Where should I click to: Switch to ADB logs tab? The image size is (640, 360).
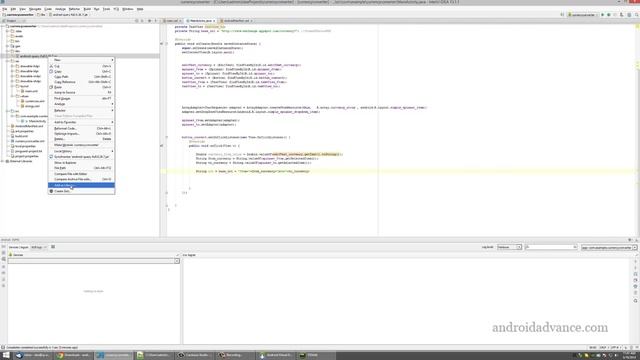[39, 247]
